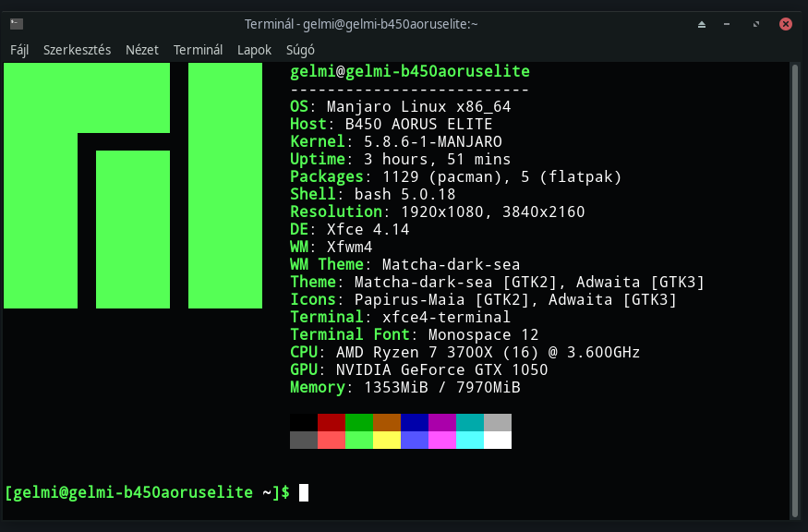Click the 'WM: Xfwm4' line

coord(331,247)
